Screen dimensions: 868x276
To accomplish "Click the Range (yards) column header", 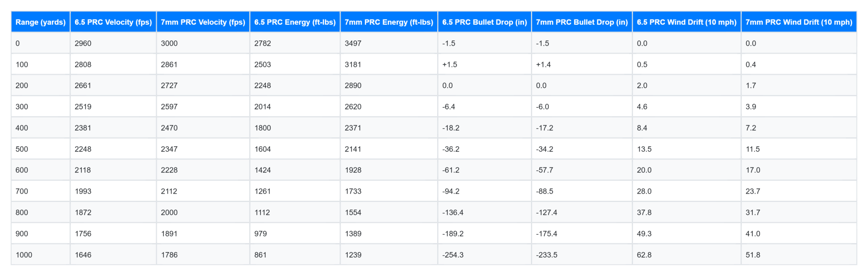I will point(41,22).
